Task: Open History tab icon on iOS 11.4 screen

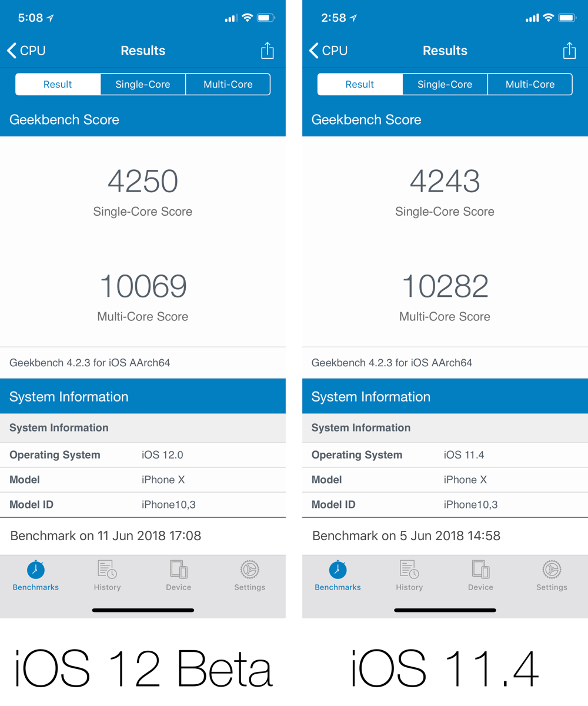Action: pos(409,570)
